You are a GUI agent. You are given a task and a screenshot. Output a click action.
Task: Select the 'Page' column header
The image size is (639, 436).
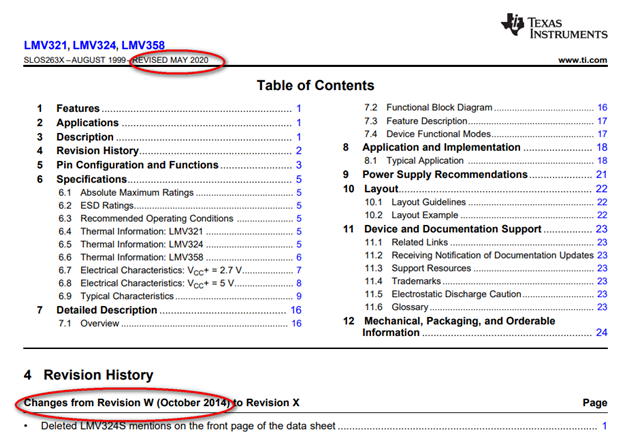(595, 403)
